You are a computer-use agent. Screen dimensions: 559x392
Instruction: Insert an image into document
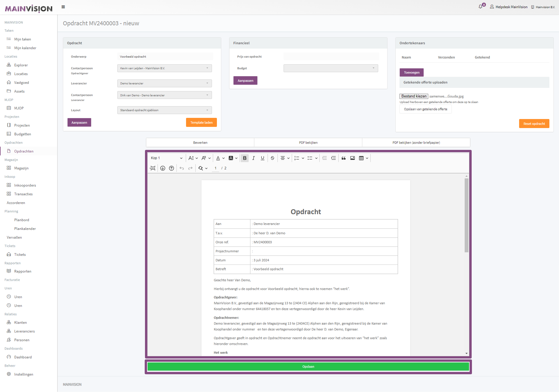point(353,158)
